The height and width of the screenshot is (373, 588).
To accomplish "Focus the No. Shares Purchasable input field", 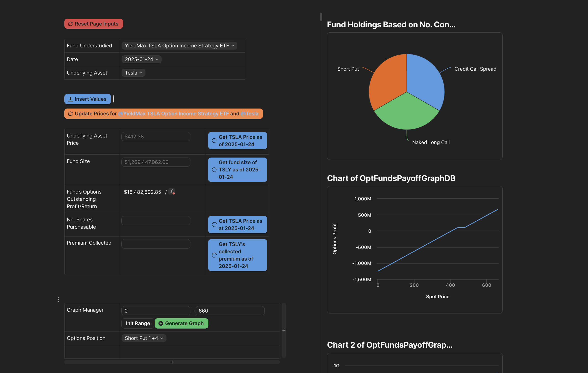I will click(156, 220).
